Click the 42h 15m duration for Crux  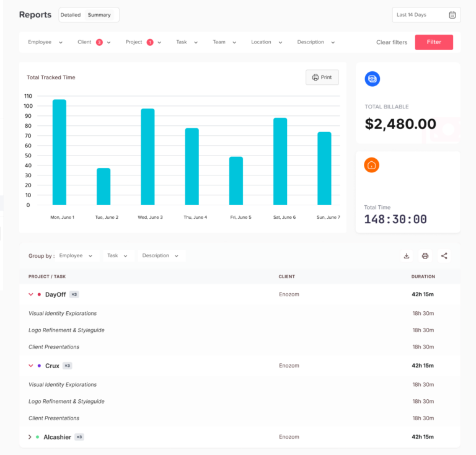pos(423,366)
